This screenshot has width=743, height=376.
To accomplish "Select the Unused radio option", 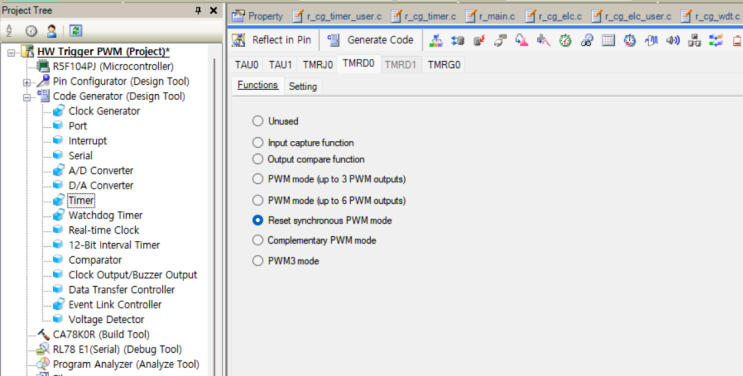I will click(257, 121).
